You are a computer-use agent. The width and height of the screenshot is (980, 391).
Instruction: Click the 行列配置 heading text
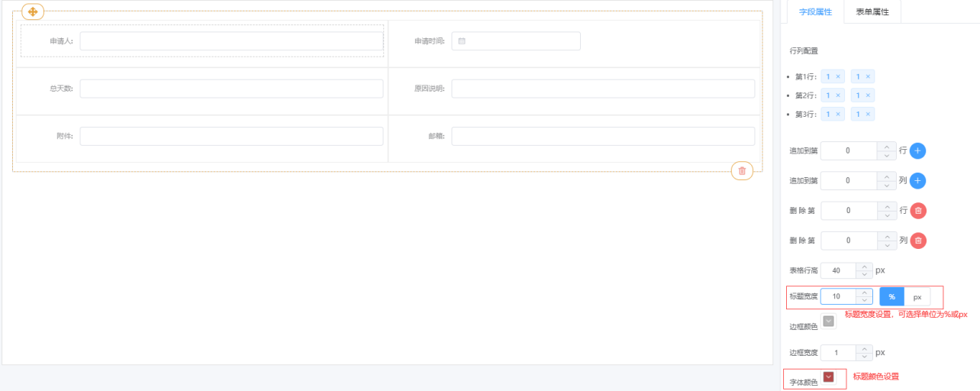[x=804, y=51]
